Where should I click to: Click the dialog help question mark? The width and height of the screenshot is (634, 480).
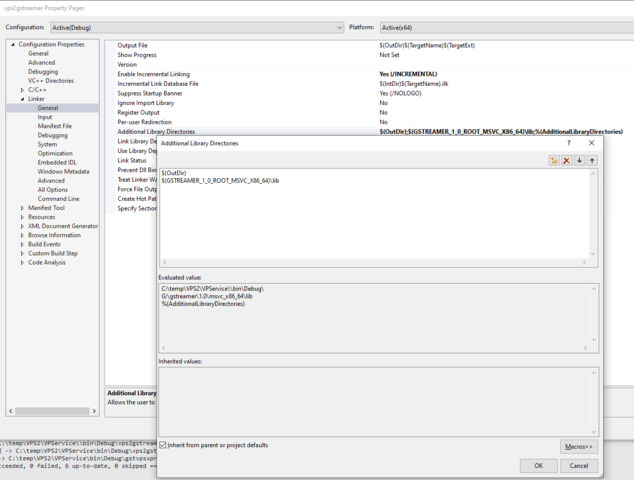pyautogui.click(x=569, y=143)
